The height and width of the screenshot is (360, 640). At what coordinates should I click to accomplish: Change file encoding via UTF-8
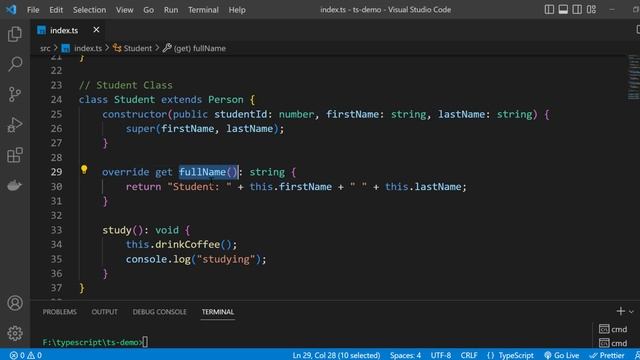pos(441,355)
